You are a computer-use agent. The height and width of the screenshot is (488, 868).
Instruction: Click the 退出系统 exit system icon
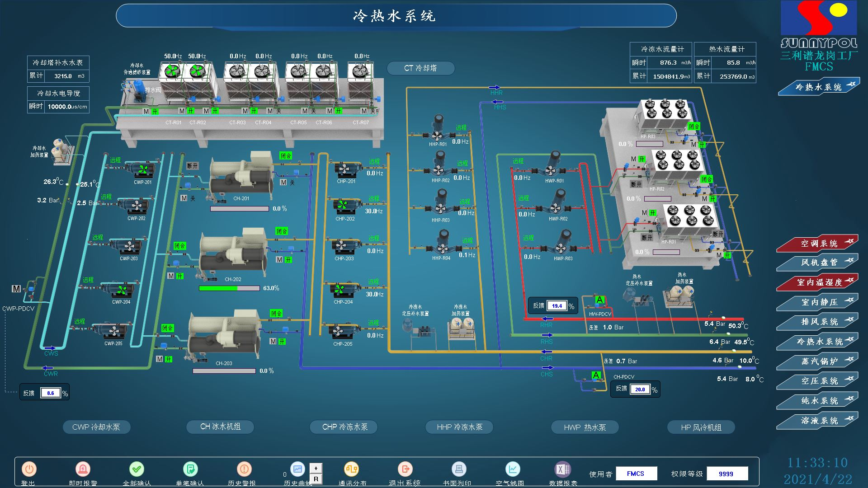(x=405, y=469)
